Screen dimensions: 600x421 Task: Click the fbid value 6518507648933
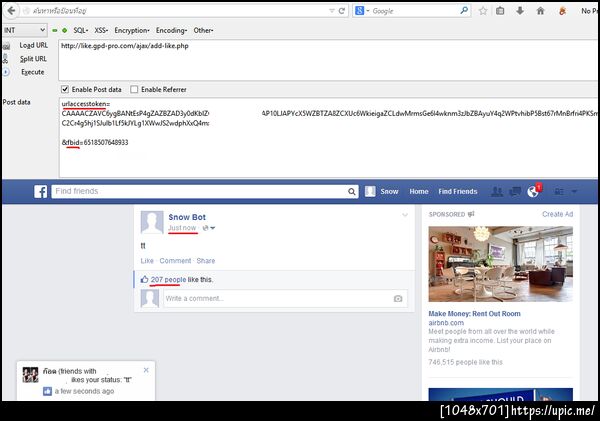(106, 142)
